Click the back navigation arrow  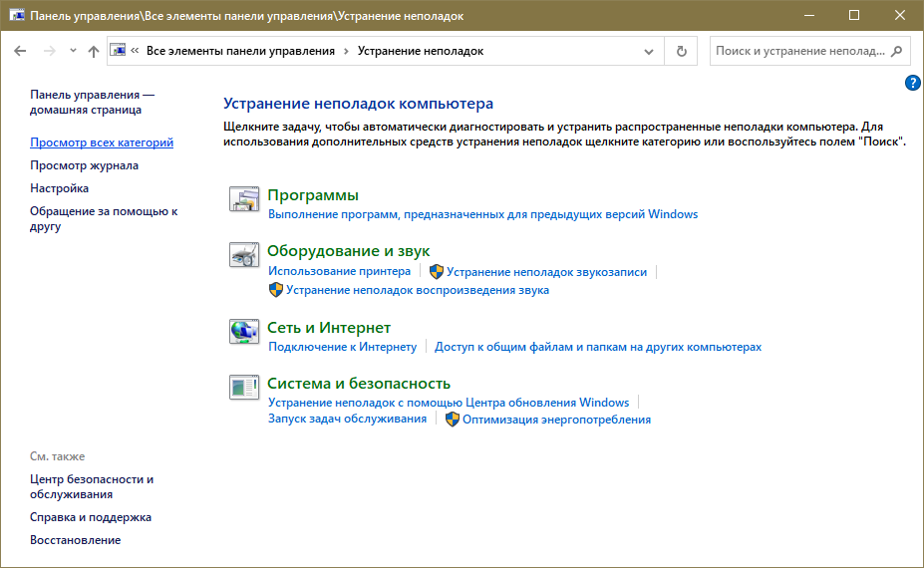click(21, 51)
